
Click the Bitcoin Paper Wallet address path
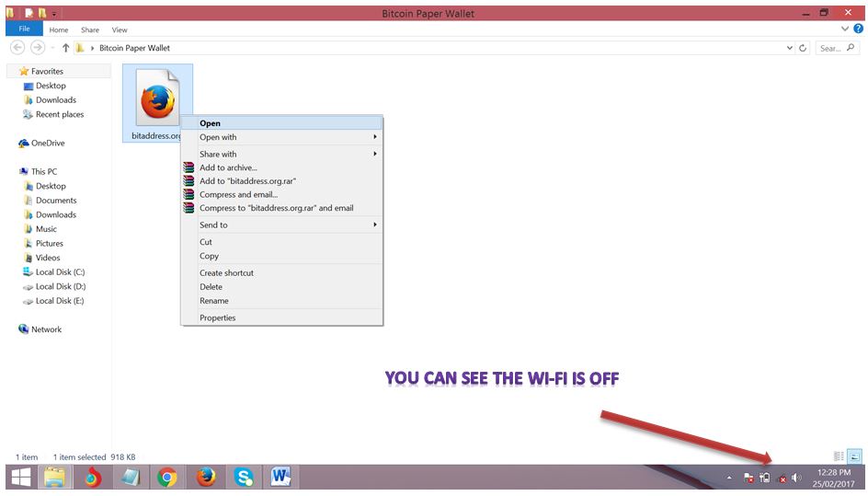[x=134, y=48]
